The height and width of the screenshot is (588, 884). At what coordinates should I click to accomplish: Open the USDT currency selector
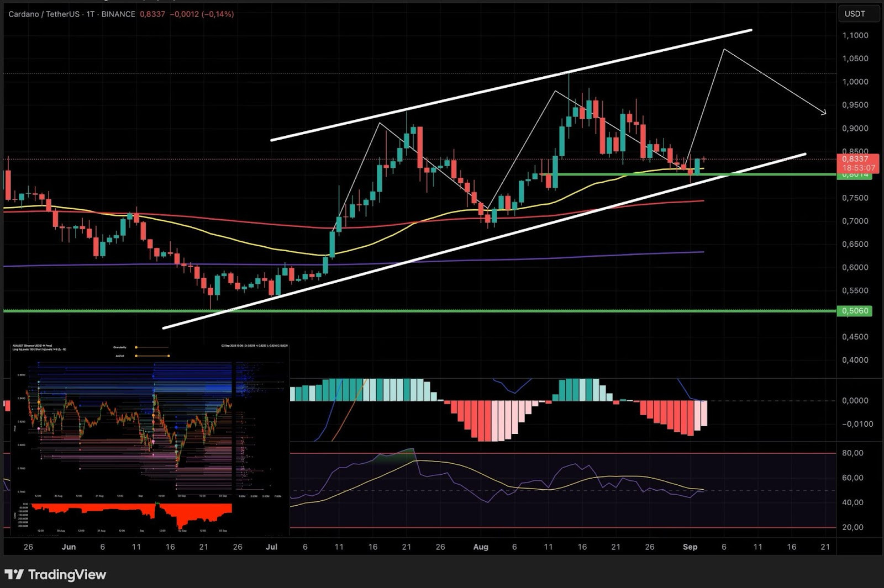click(x=859, y=14)
